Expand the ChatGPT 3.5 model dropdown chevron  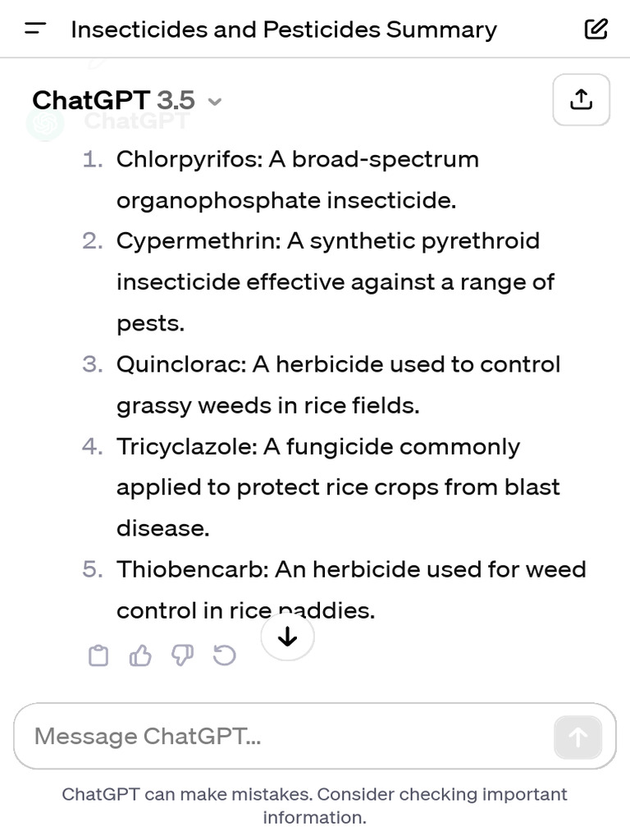click(x=215, y=102)
